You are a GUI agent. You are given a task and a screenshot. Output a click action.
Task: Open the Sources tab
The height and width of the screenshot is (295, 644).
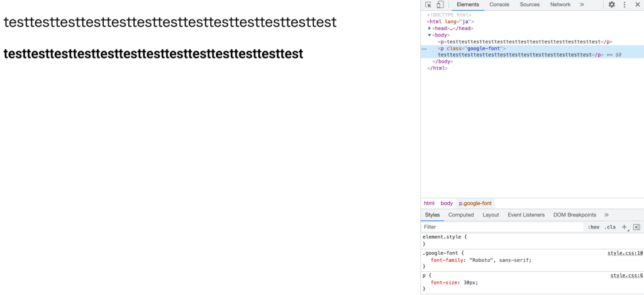point(530,4)
